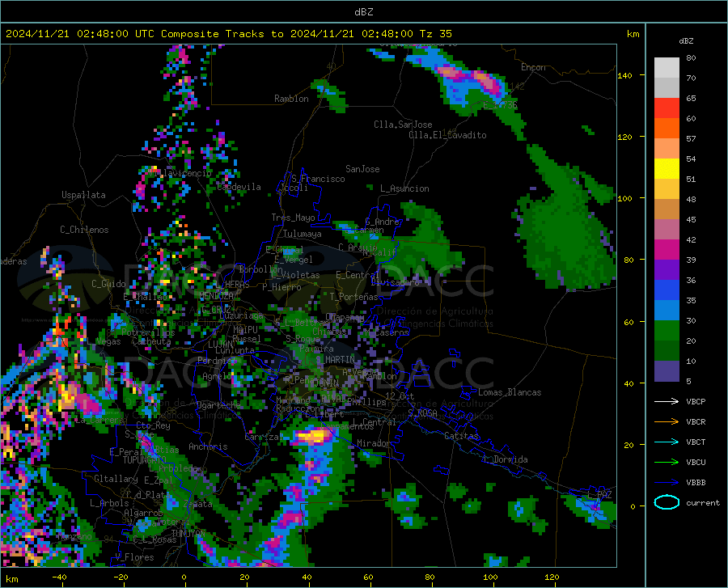Click the dBZ title at top
Viewport: 728px width, 588px height.
tap(363, 12)
